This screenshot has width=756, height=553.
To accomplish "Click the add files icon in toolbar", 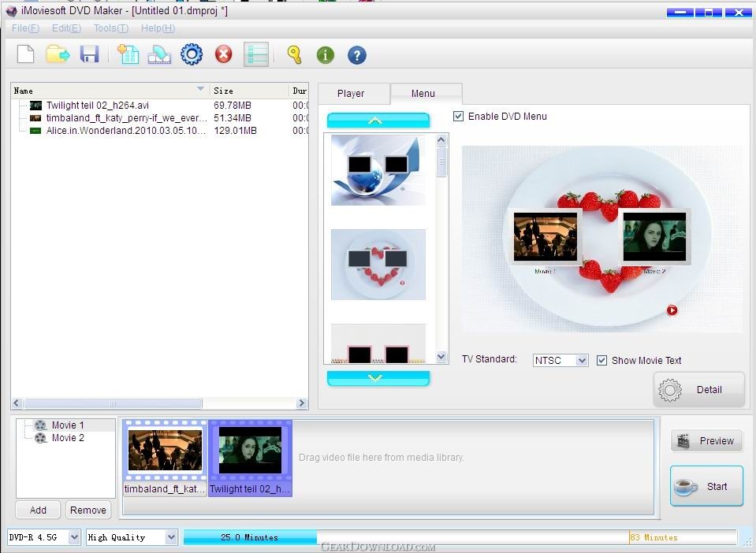I will tap(128, 54).
